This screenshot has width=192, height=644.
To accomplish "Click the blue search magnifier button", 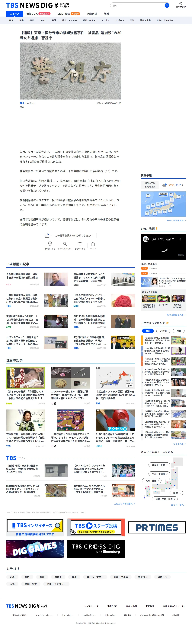I will [167, 5].
